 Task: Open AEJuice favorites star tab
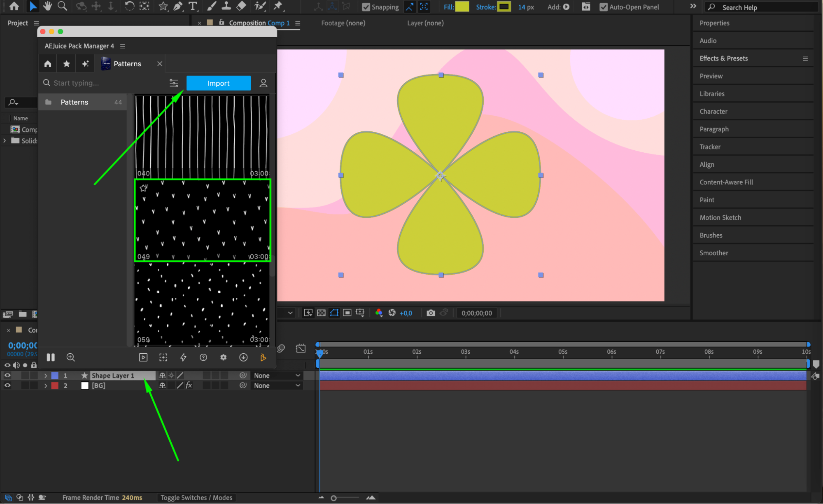coord(66,64)
